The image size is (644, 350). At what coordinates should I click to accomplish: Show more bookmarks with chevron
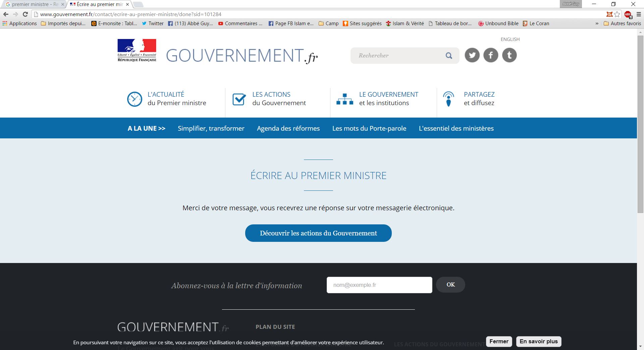pos(597,24)
